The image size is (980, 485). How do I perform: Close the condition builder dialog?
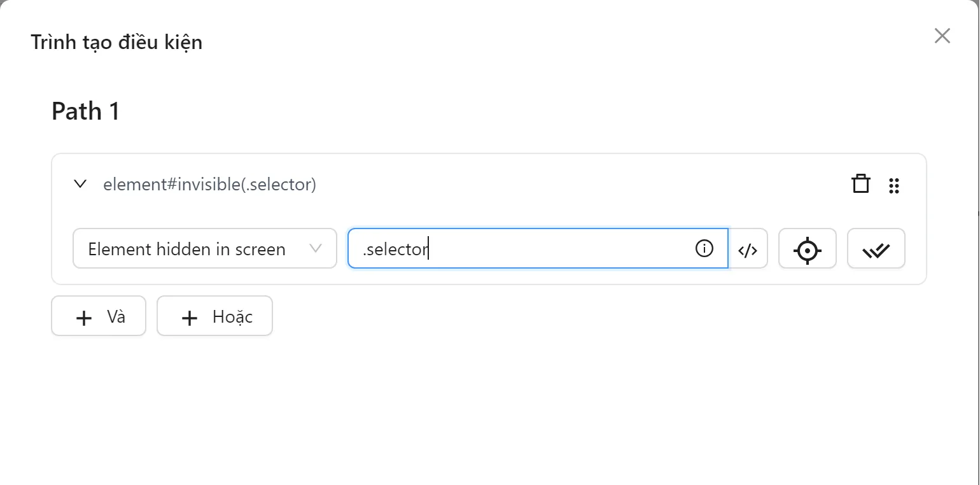(942, 36)
